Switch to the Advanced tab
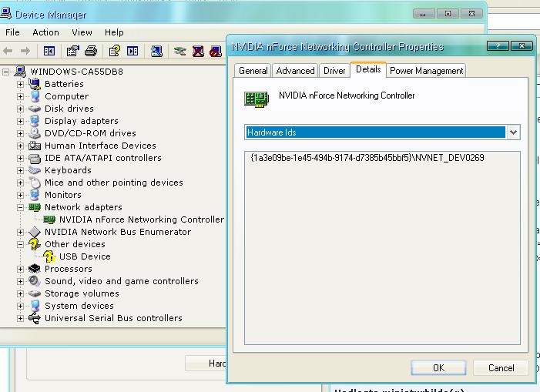This screenshot has height=392, width=540. (296, 71)
